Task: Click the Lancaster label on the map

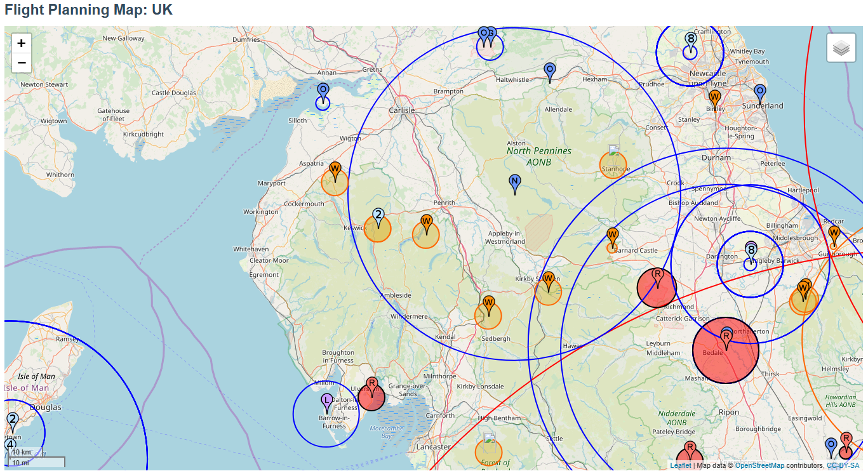Action: coord(432,447)
